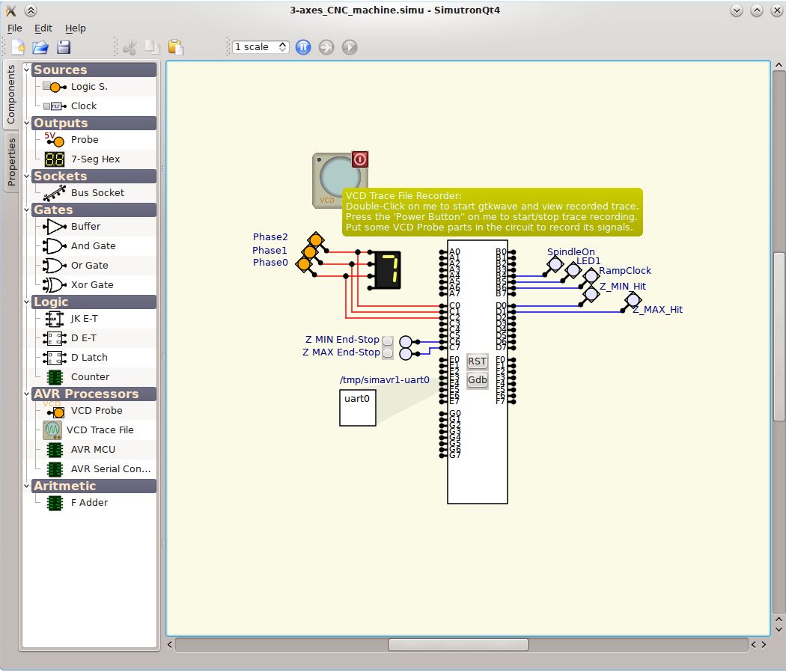This screenshot has height=672, width=786.
Task: Collapse the Gates section
Action: click(x=26, y=210)
